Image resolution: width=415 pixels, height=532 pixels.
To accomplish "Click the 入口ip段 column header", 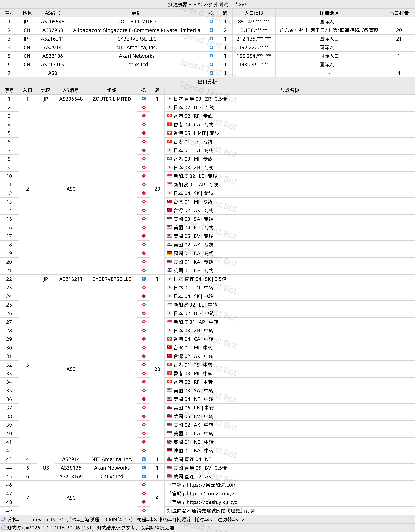I will (x=254, y=13).
